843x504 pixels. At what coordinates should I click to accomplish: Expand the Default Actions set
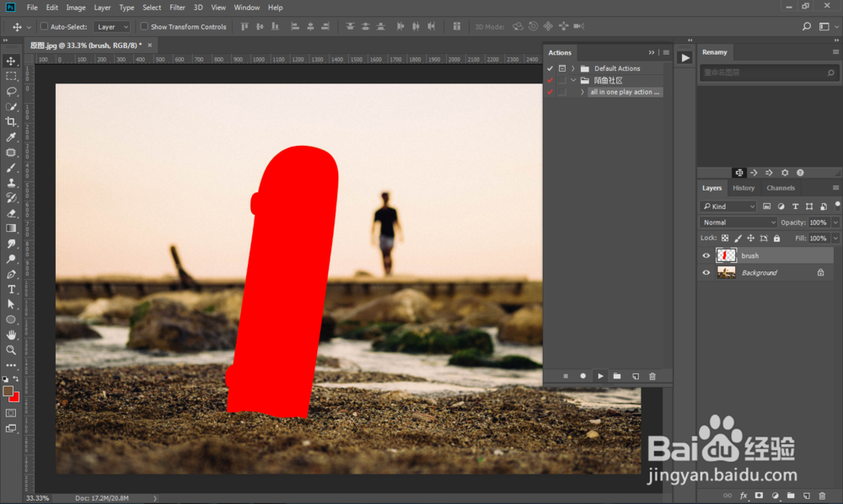pos(573,68)
